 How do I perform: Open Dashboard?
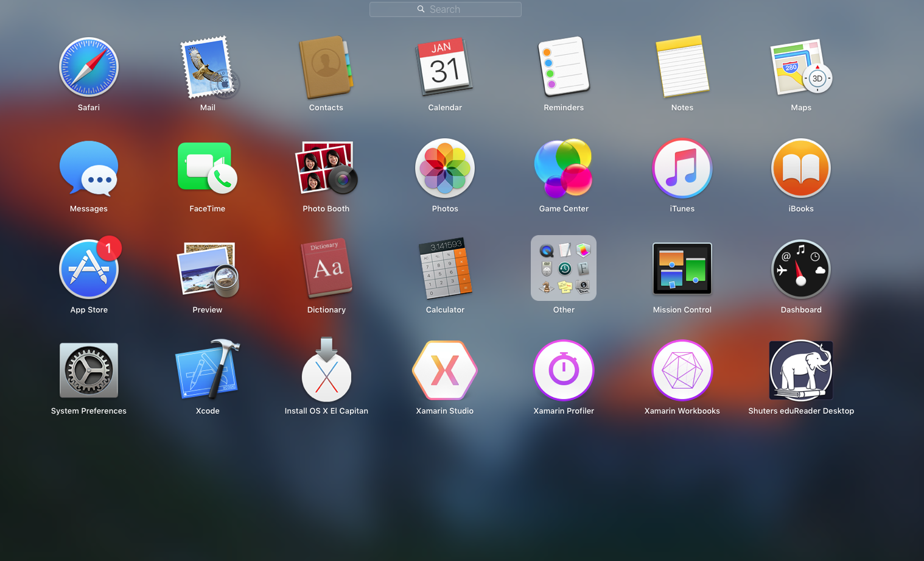tap(801, 269)
